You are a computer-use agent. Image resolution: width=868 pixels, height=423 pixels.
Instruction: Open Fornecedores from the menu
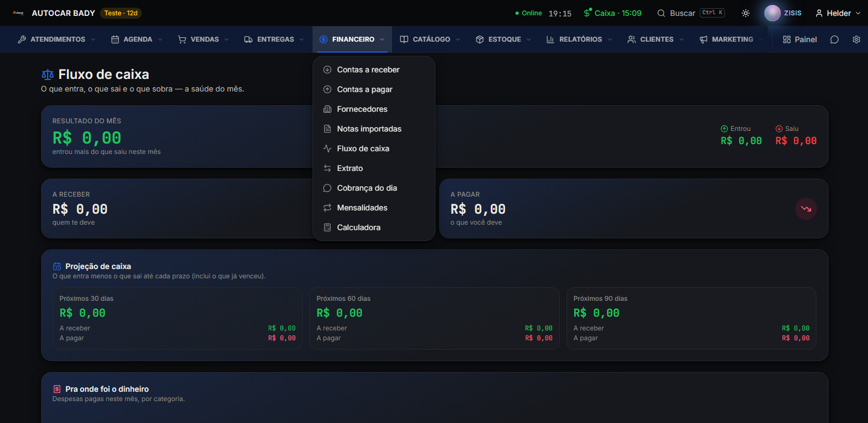(x=374, y=109)
